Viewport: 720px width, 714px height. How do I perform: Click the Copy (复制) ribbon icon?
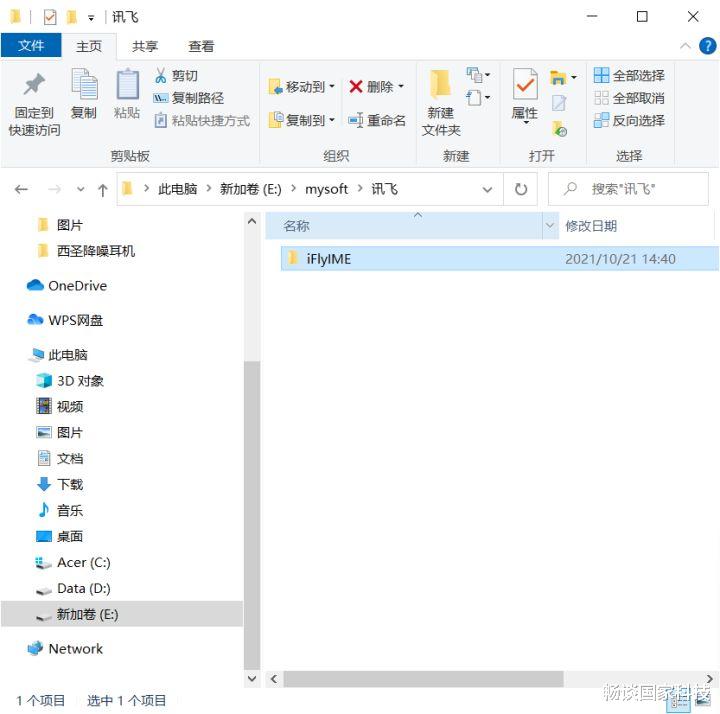pyautogui.click(x=84, y=94)
